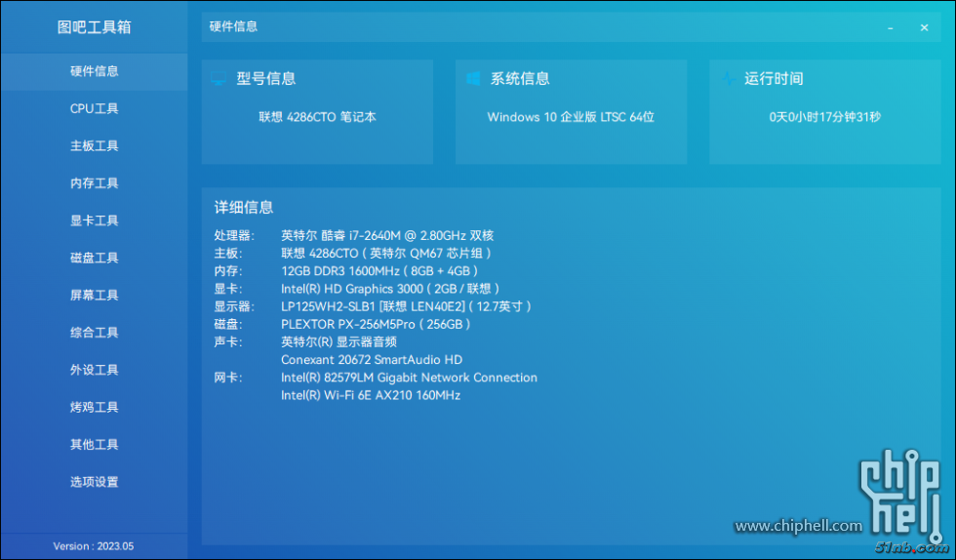Click the pulse icon beside 运行时间

pos(728,79)
